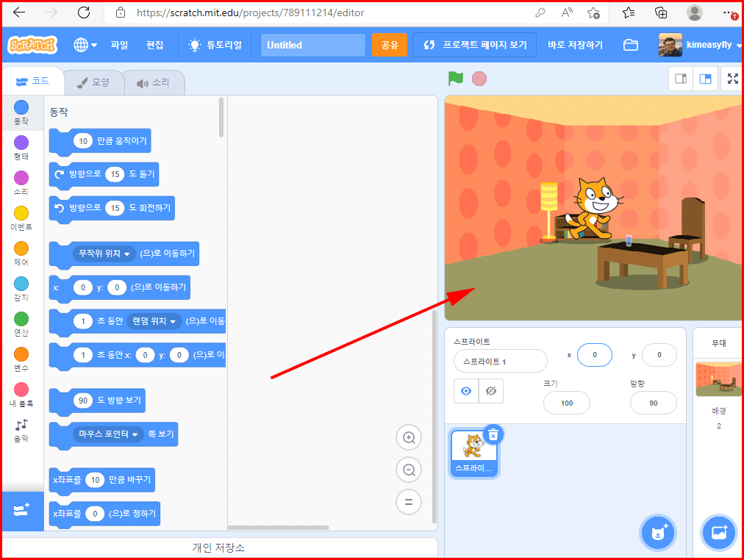The height and width of the screenshot is (560, 744).
Task: Select the 제어 control category
Action: (x=21, y=254)
